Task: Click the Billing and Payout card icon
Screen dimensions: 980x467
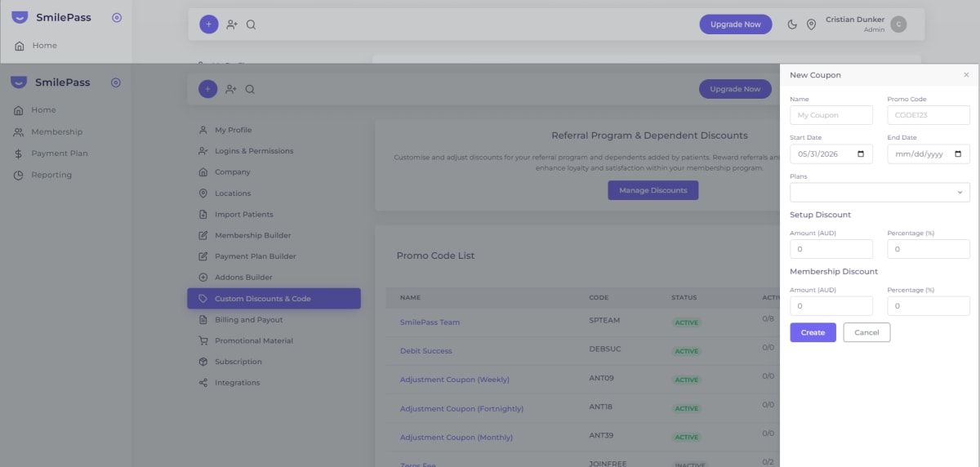Action: click(x=203, y=320)
